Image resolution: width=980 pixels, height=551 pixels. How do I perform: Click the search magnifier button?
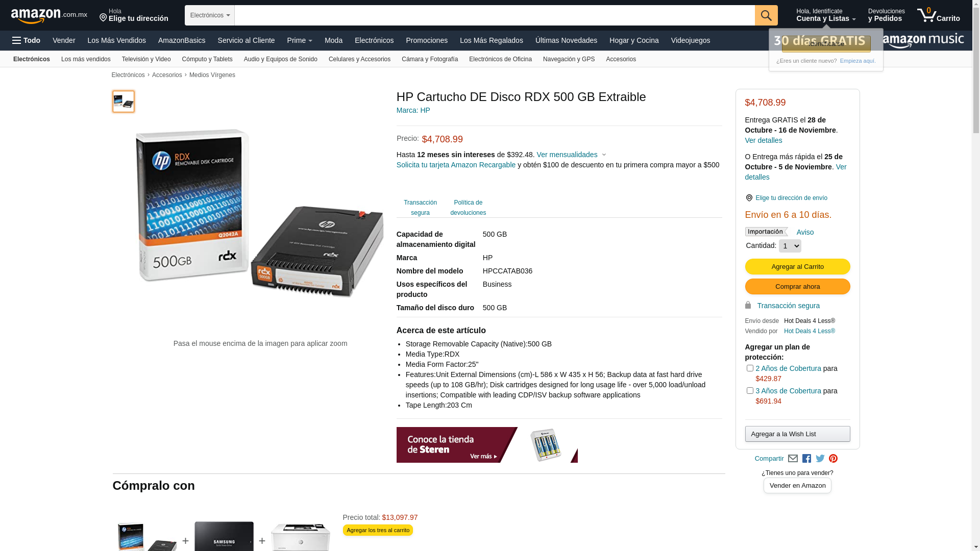coord(766,15)
